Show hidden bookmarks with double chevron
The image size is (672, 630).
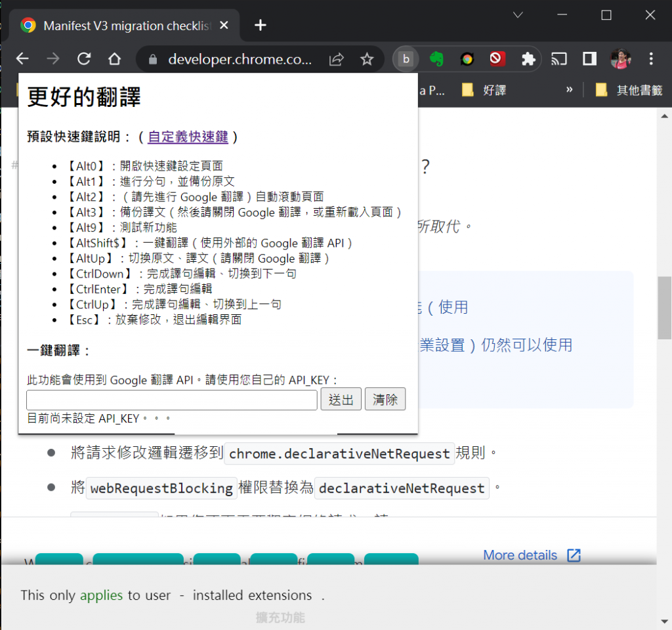point(569,89)
